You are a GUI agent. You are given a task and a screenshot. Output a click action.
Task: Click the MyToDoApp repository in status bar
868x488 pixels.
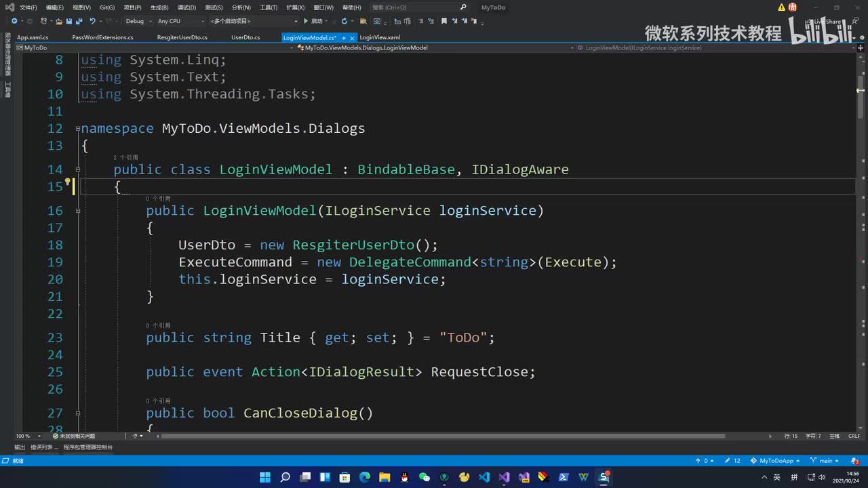[776, 461]
